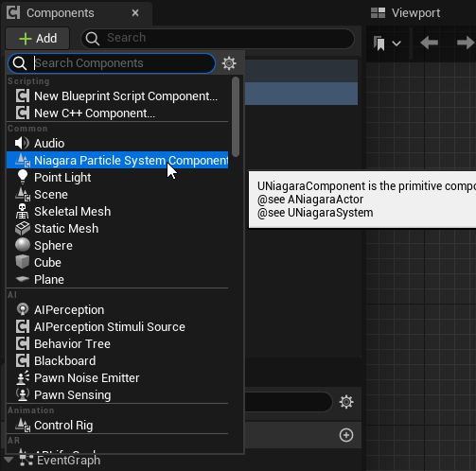
Task: Click the Components panel Search box
Action: coord(218,38)
